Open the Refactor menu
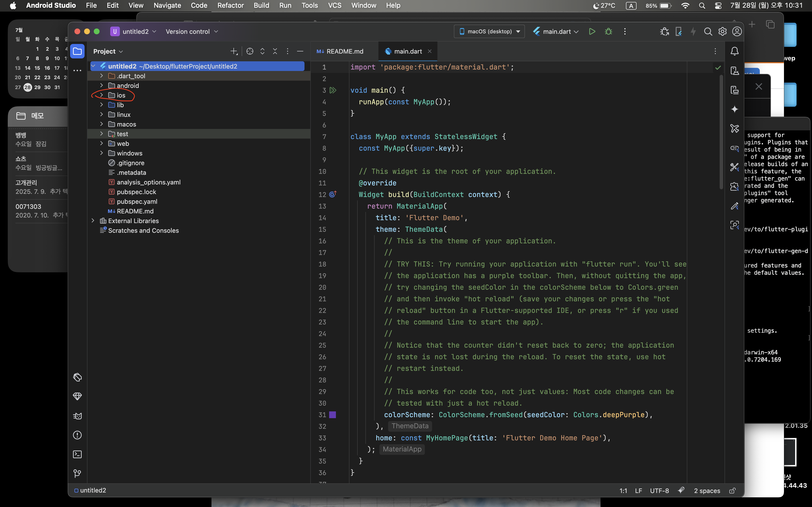Viewport: 812px width, 507px height. pyautogui.click(x=231, y=5)
